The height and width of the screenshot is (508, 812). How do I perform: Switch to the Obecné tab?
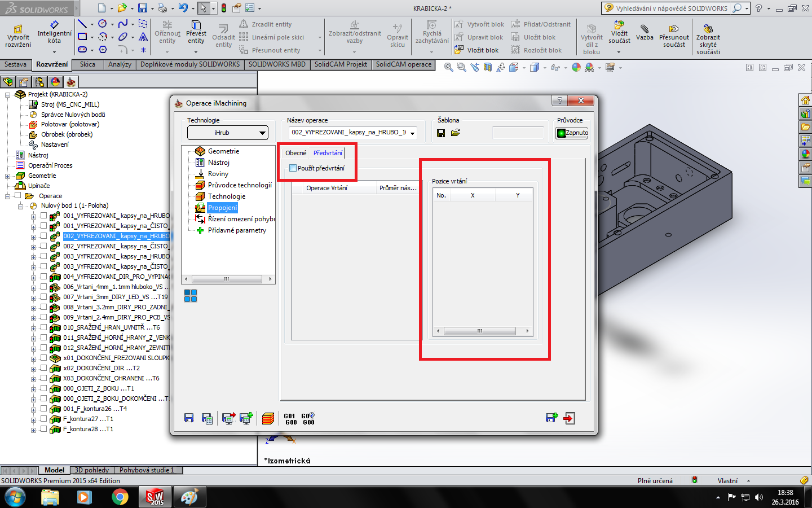pyautogui.click(x=295, y=153)
